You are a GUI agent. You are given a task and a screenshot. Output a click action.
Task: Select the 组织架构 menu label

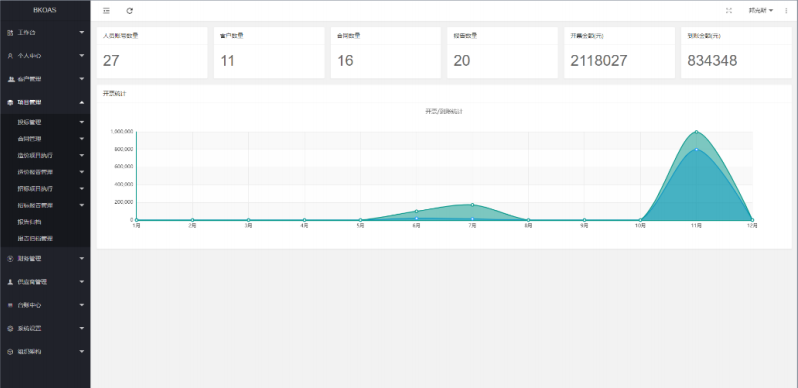coord(30,352)
